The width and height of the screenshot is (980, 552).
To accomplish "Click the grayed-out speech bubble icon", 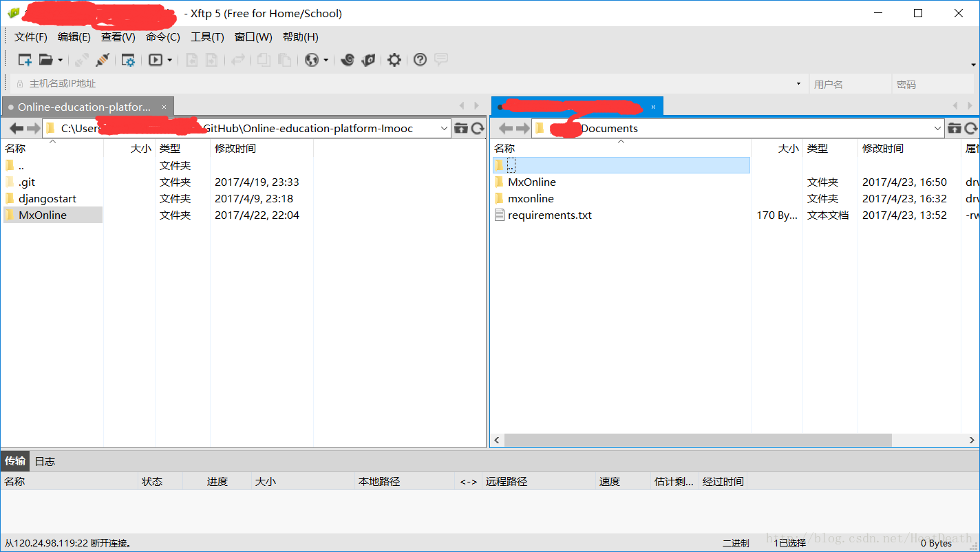I will click(441, 60).
